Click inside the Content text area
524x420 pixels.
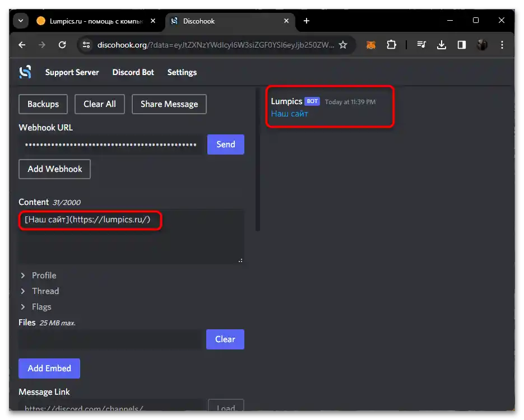tap(131, 237)
